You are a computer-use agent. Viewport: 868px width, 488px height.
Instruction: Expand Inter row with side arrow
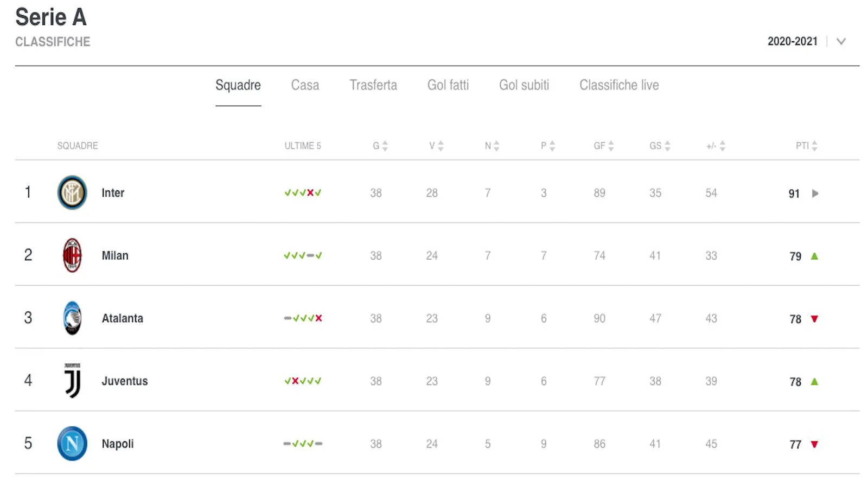[815, 194]
